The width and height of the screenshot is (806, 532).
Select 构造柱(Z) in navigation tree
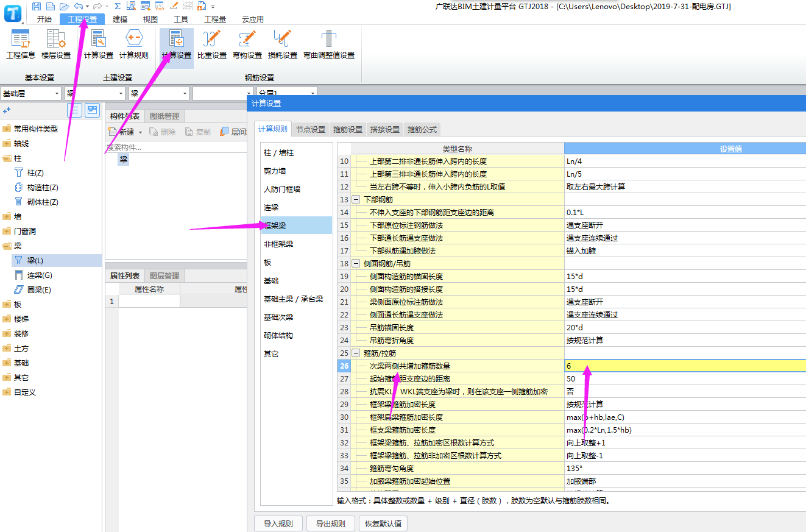43,187
